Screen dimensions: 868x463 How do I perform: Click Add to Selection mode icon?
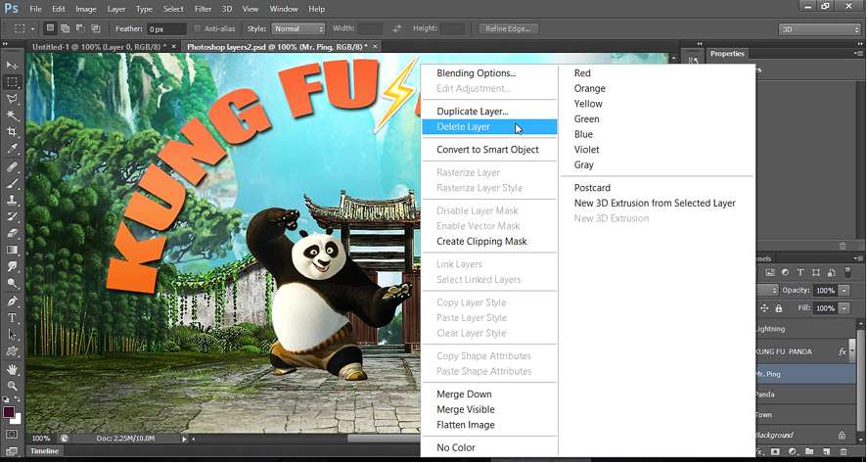pos(66,28)
